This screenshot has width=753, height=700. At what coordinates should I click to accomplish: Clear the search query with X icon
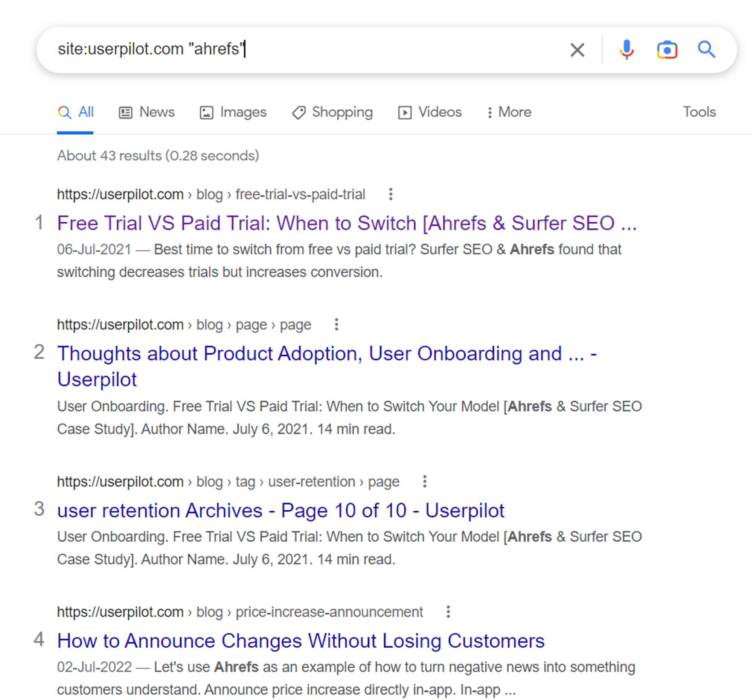(x=577, y=50)
